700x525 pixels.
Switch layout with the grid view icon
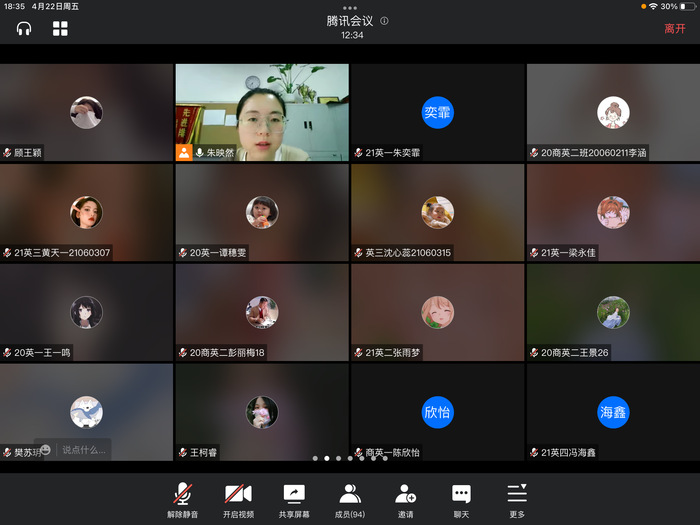click(x=60, y=29)
